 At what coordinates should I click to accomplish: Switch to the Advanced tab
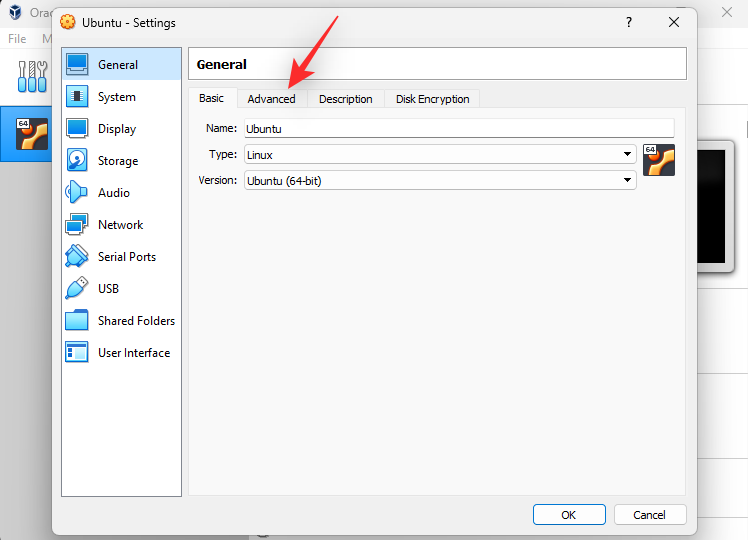click(272, 99)
